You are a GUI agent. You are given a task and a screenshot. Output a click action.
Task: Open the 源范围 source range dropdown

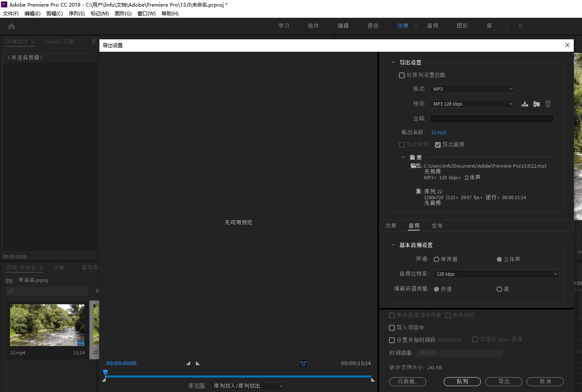point(247,385)
